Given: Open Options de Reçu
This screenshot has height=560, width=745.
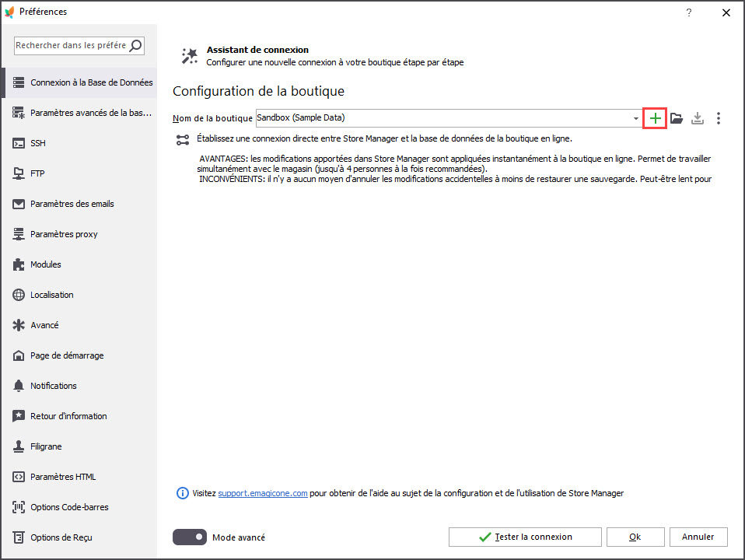Looking at the screenshot, I should (x=79, y=537).
